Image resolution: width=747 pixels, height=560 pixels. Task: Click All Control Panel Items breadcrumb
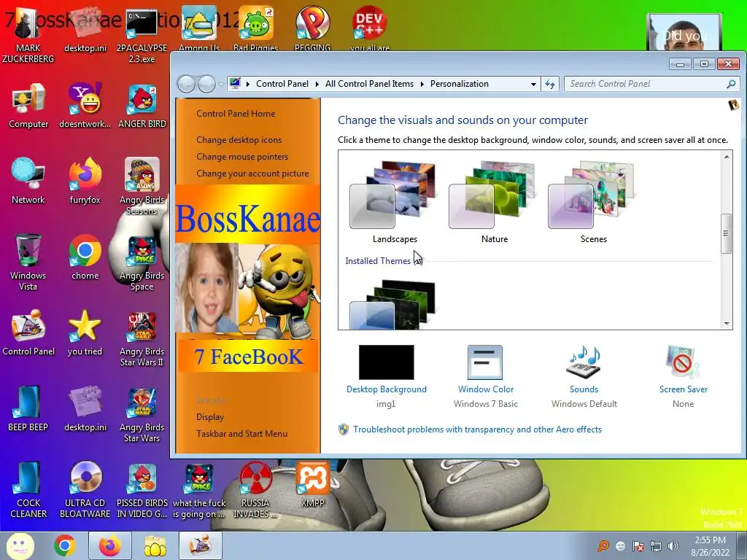click(x=369, y=84)
